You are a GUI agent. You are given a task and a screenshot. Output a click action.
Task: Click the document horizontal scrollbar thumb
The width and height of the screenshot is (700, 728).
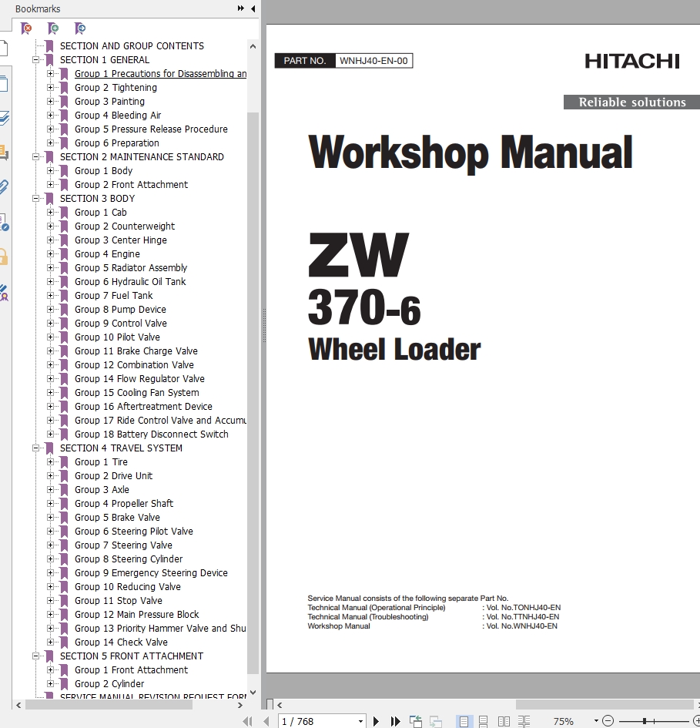click(604, 705)
